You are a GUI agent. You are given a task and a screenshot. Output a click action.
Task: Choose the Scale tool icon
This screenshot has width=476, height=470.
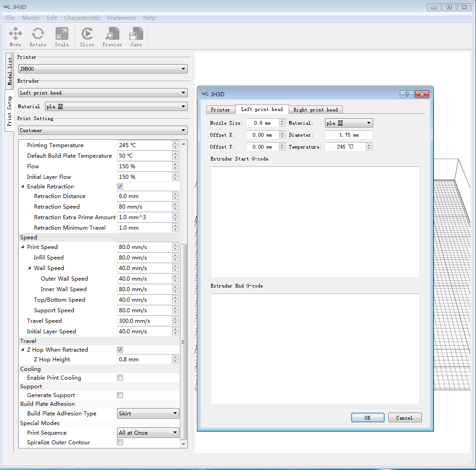(x=62, y=37)
